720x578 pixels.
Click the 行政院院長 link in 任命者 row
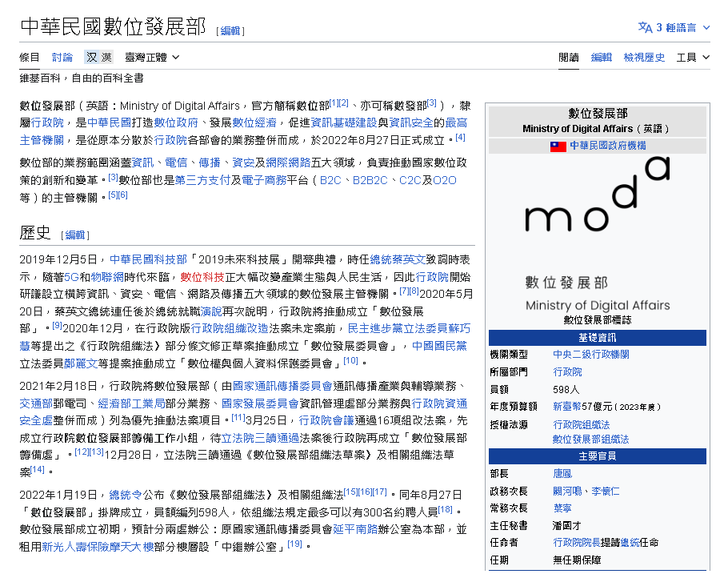(x=576, y=543)
